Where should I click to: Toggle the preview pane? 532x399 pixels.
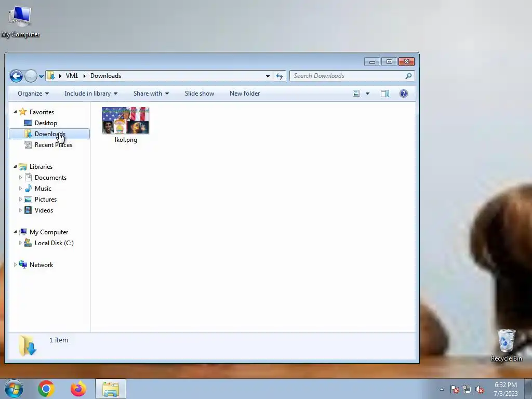click(385, 94)
